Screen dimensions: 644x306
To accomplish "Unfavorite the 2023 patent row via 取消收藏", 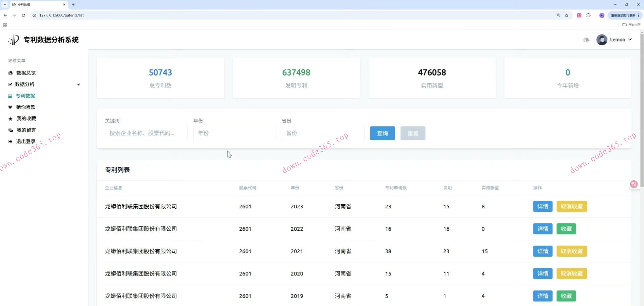I will [x=572, y=206].
